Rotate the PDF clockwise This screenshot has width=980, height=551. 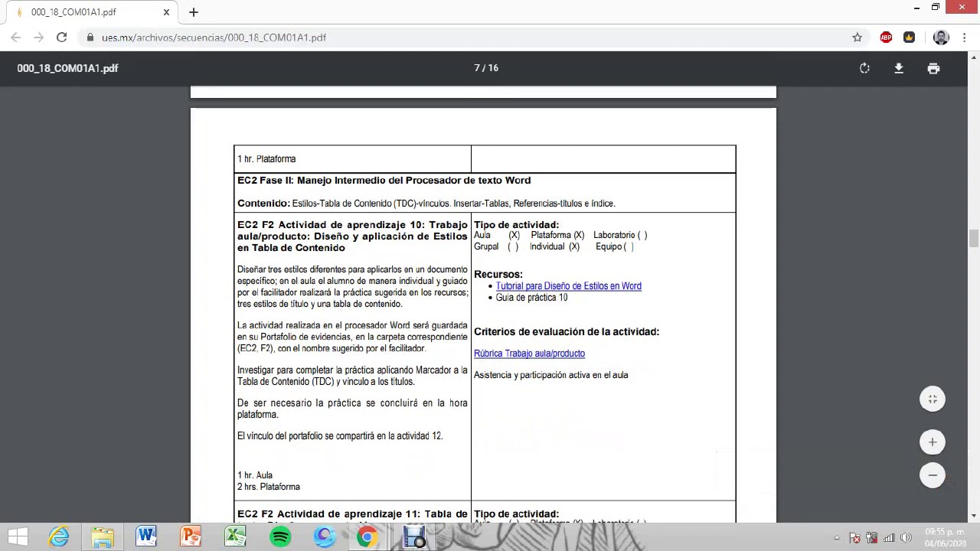tap(864, 68)
